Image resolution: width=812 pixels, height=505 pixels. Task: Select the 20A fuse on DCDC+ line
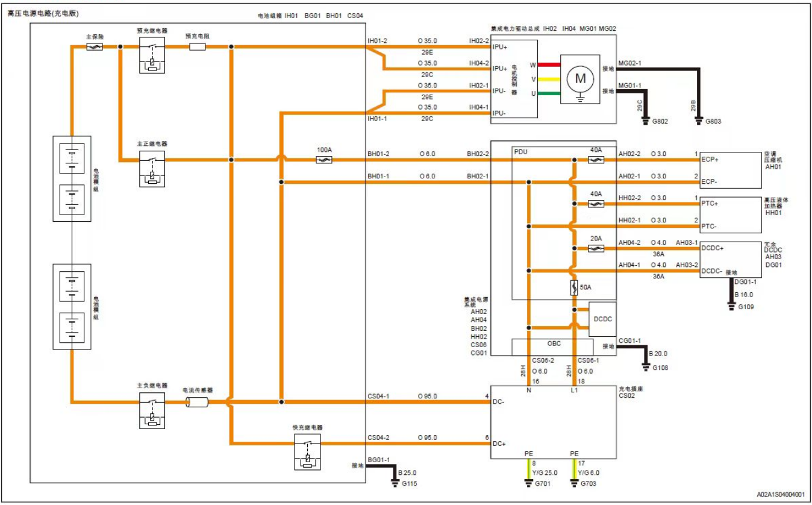click(596, 248)
